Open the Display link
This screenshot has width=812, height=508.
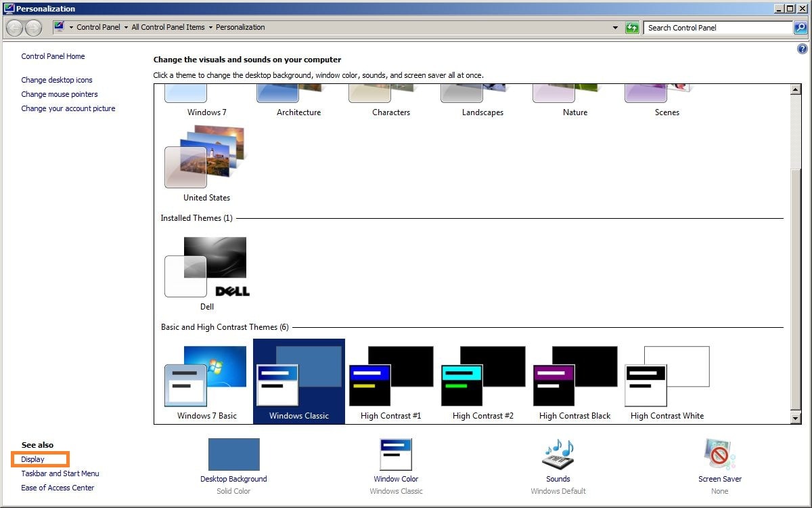pyautogui.click(x=32, y=459)
